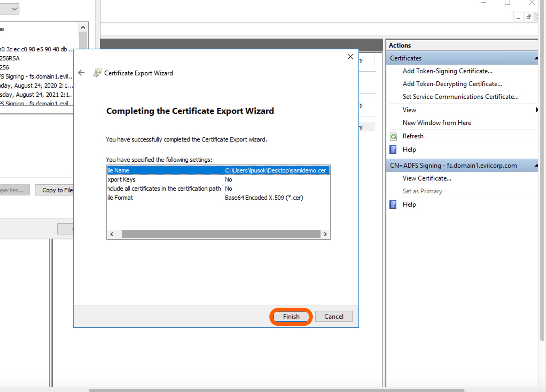
Task: Select View Certificate action
Action: coord(427,178)
